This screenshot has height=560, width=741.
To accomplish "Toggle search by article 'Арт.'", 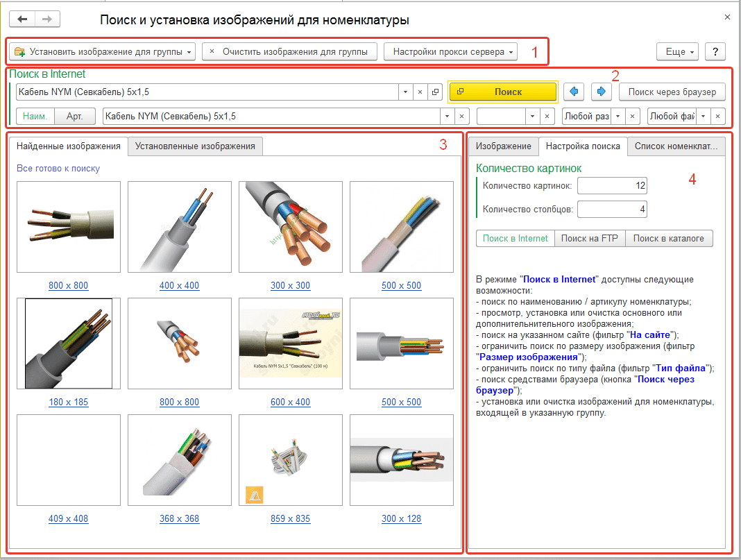I will coord(75,117).
